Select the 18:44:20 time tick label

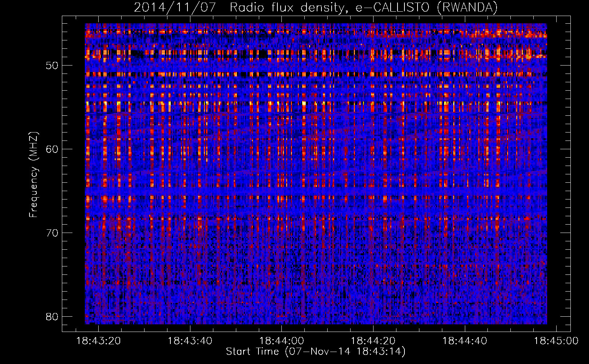[373, 341]
